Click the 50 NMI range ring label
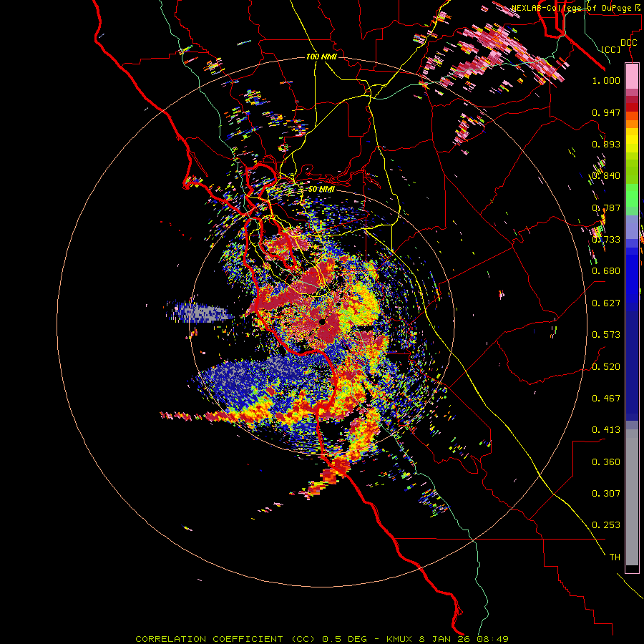The height and width of the screenshot is (644, 644). [321, 189]
